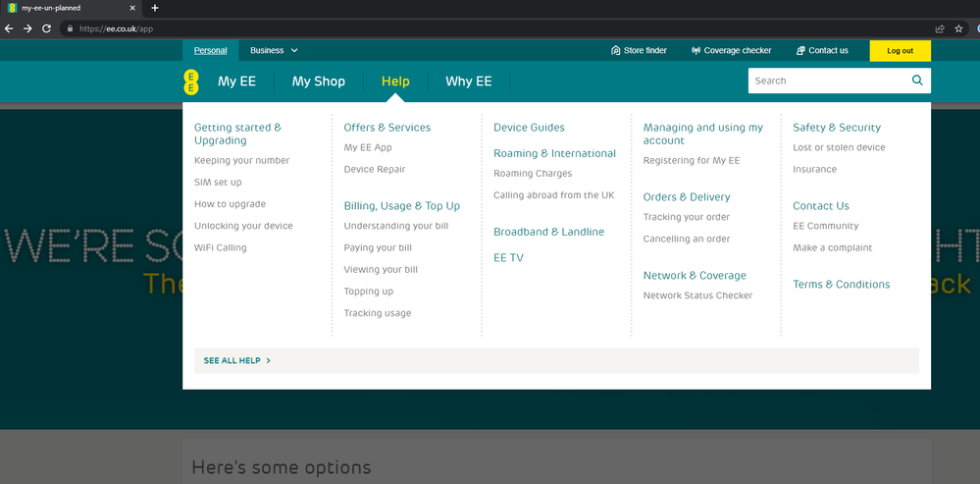Image resolution: width=980 pixels, height=484 pixels.
Task: Open Terms & Conditions heading
Action: [842, 285]
